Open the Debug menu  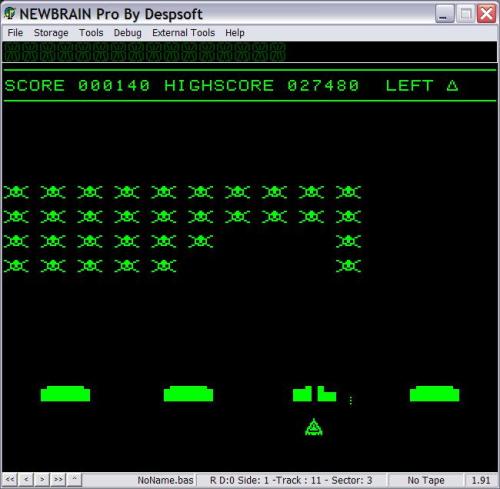127,33
